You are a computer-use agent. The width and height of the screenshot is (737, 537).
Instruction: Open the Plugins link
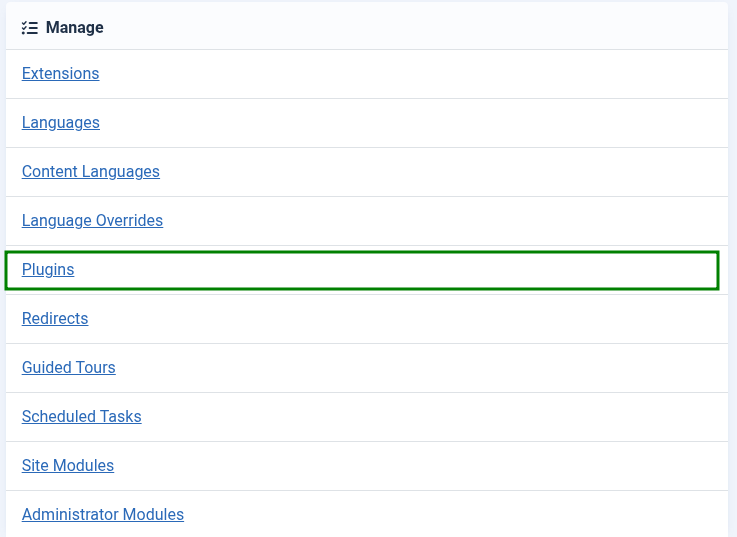click(x=48, y=270)
